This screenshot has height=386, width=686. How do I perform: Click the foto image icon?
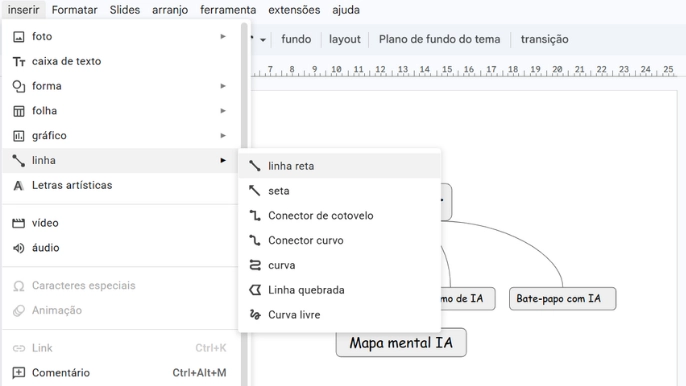(x=18, y=37)
